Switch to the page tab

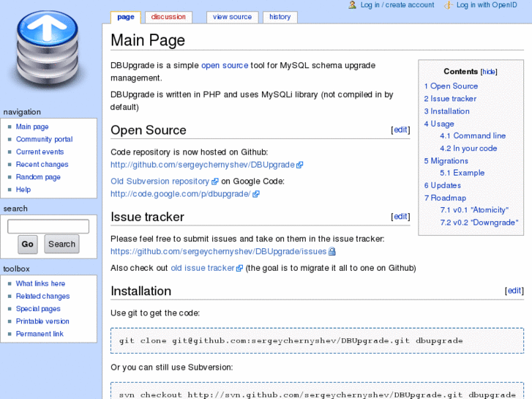click(126, 17)
